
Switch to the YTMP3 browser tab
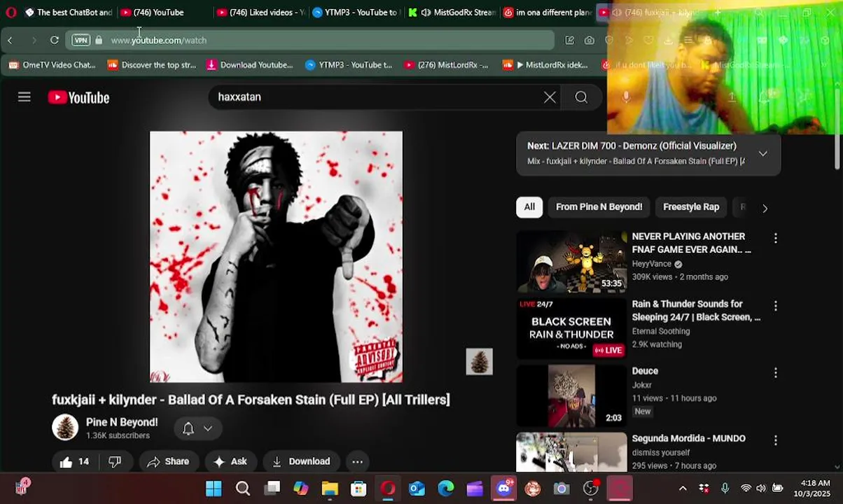tap(355, 13)
